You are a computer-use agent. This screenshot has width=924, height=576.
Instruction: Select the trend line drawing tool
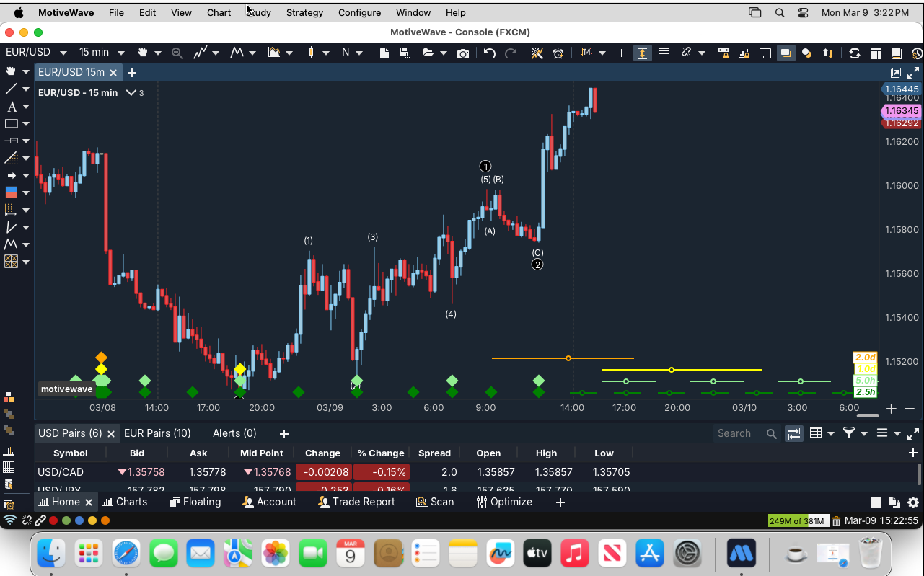12,89
